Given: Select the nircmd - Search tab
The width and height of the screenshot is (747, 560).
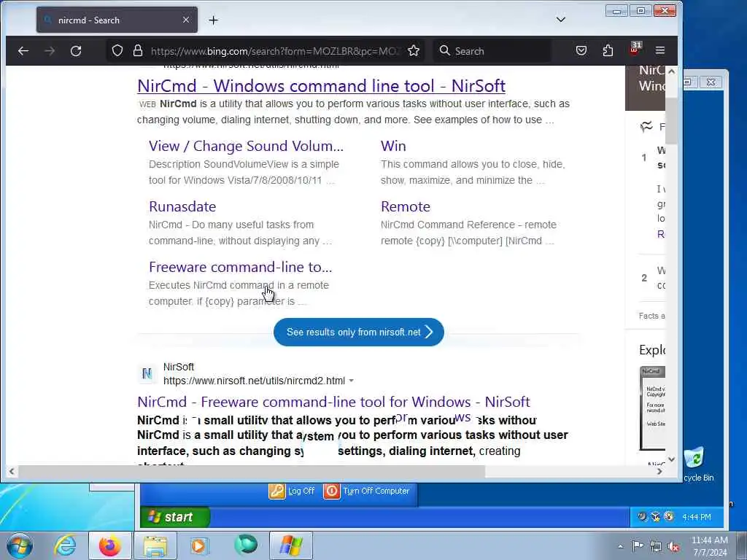Looking at the screenshot, I should pos(117,20).
